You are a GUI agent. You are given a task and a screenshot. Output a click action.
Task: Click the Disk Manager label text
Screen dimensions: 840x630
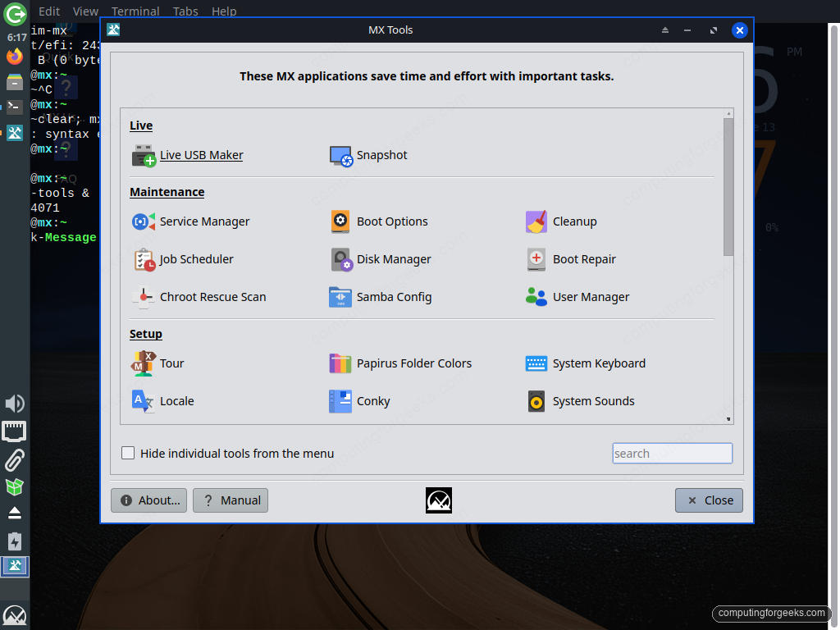[x=394, y=259]
